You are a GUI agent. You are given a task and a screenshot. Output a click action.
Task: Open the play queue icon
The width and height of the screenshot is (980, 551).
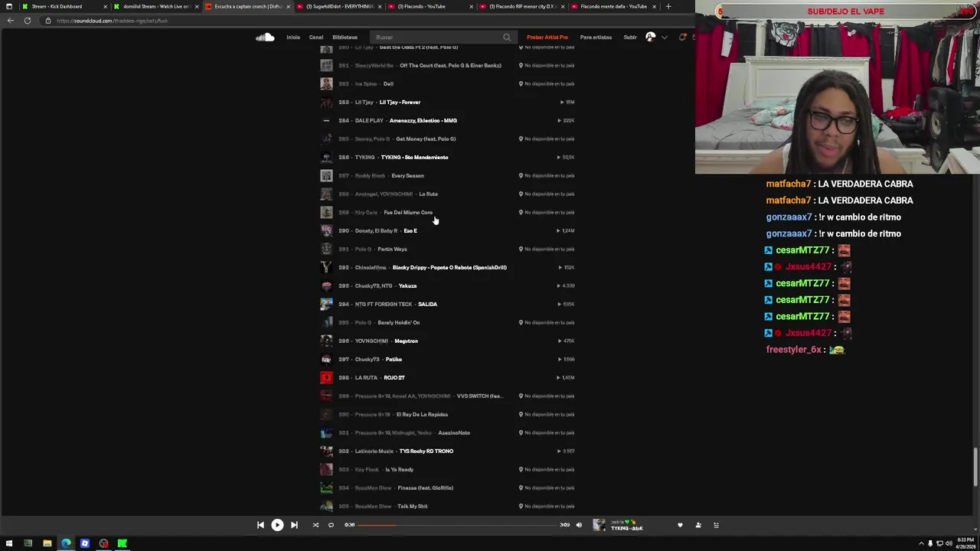click(x=717, y=525)
